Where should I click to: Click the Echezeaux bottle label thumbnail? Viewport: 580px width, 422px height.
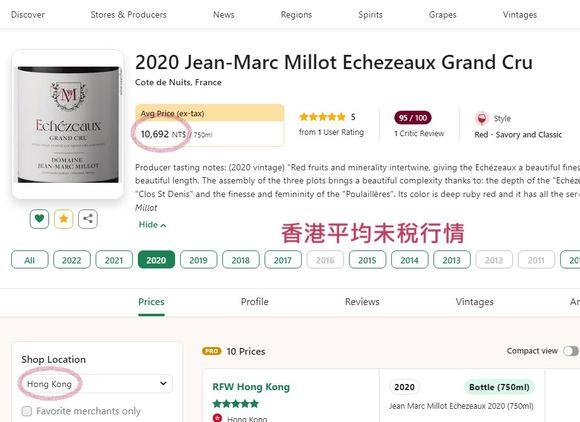68,125
